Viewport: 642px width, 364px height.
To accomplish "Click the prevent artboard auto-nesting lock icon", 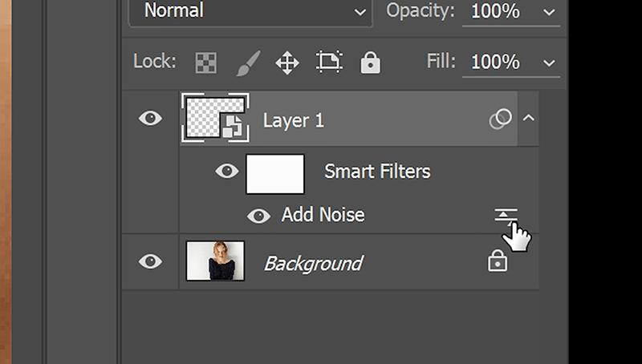I will coord(329,63).
